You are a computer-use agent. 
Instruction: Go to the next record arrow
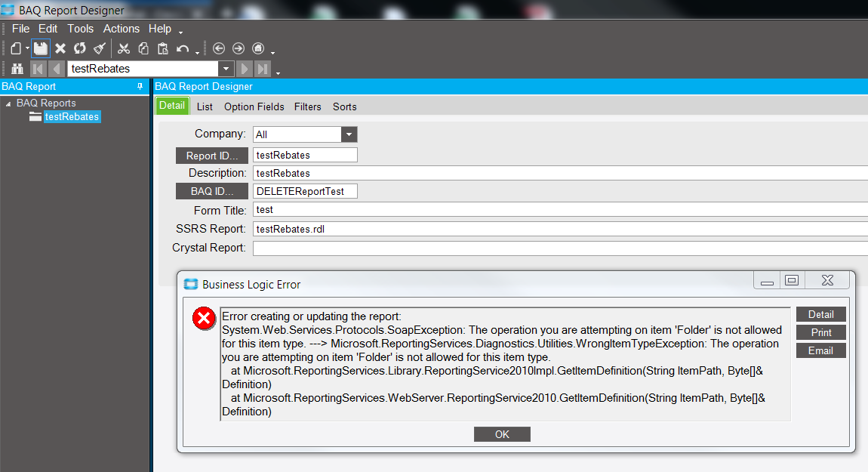click(x=244, y=69)
